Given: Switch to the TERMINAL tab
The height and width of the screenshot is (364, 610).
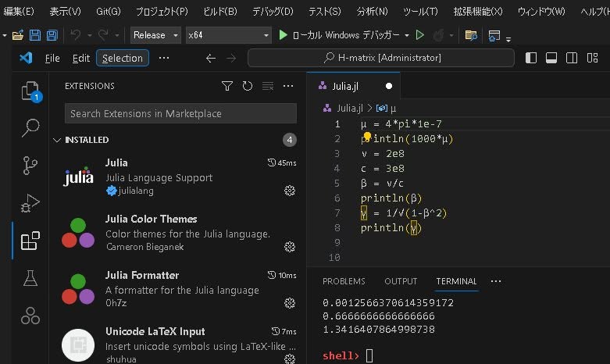Looking at the screenshot, I should pos(456,281).
